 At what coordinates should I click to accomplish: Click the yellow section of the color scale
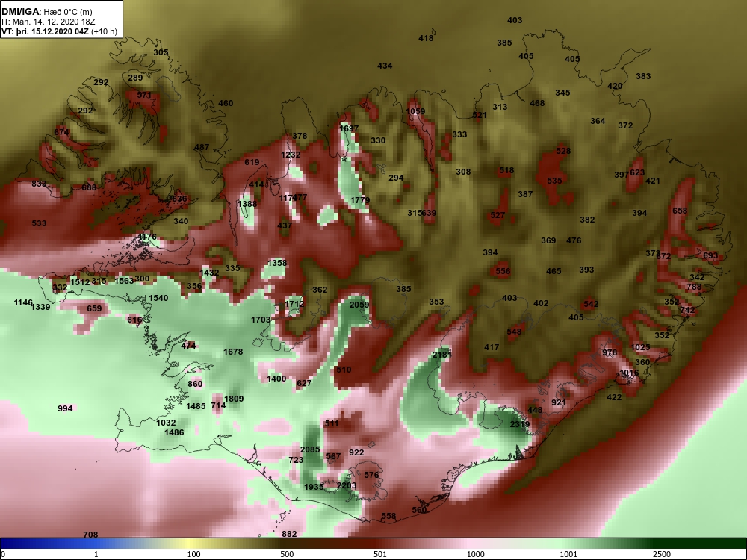point(190,544)
